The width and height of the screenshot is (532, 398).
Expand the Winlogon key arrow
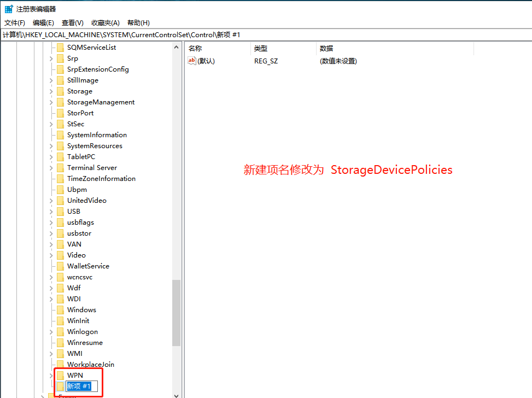click(51, 332)
